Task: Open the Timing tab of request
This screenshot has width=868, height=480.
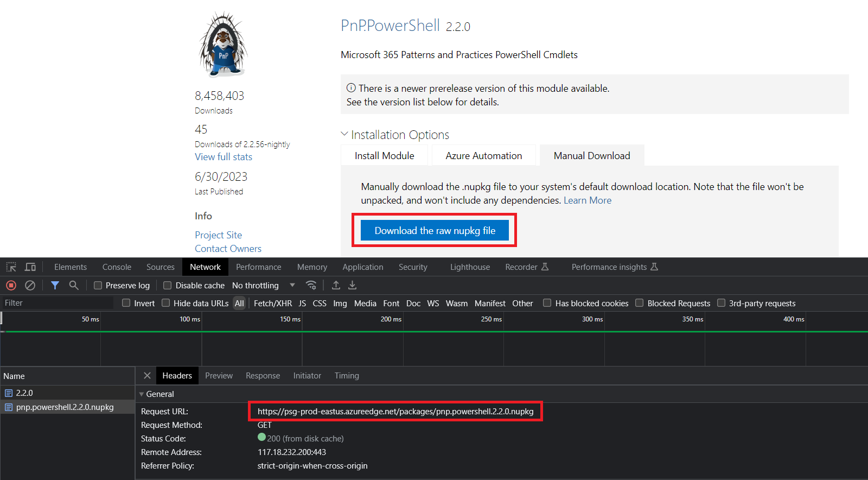Action: point(347,376)
